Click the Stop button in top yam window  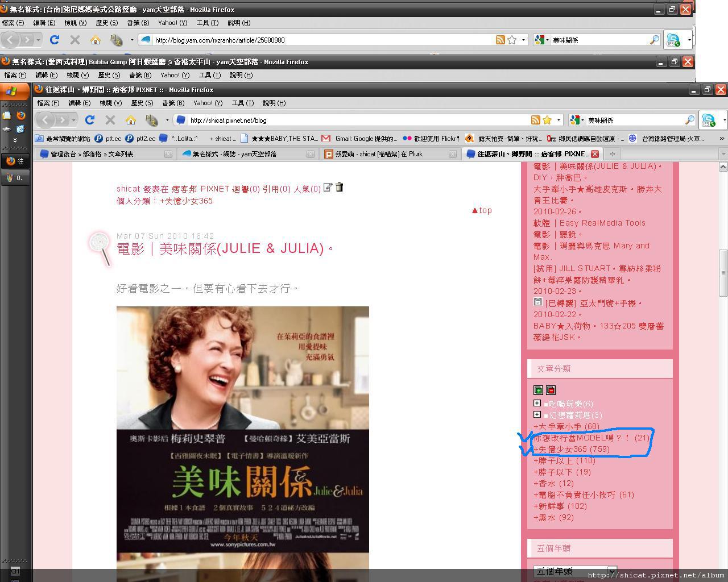click(x=75, y=40)
